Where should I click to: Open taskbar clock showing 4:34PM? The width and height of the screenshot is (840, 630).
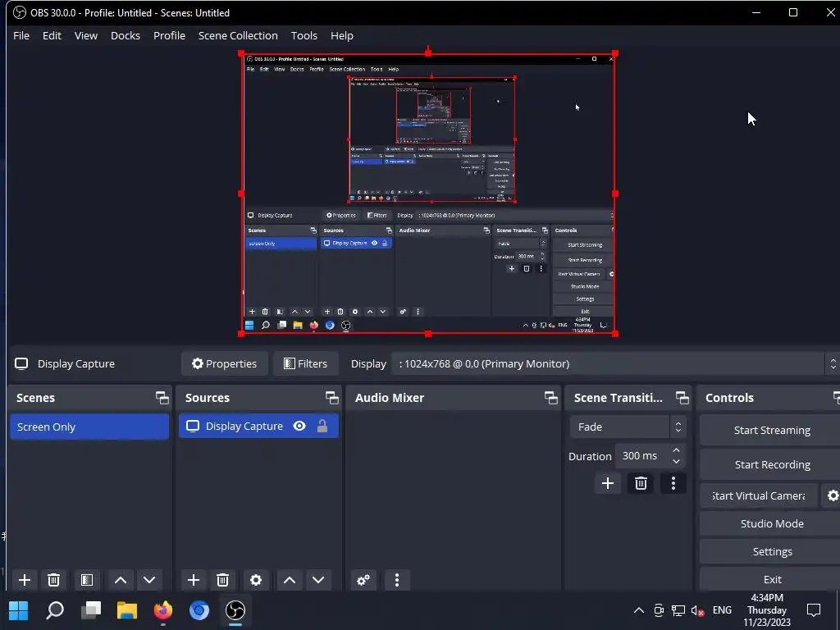click(767, 610)
